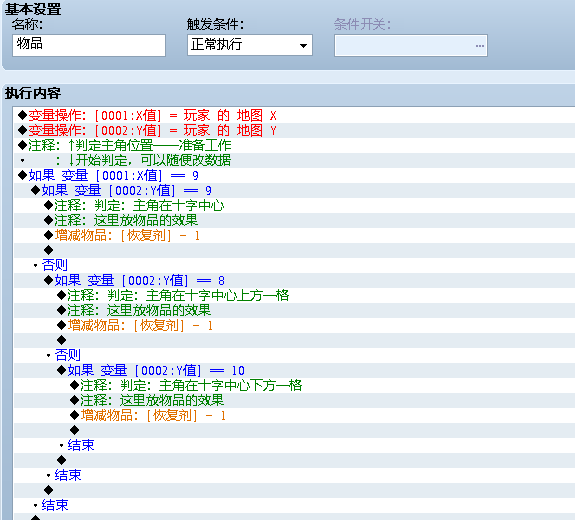Screen dimensions: 575x520
Task: Select the comment 判定主角位置——准备工作
Action: pos(125,146)
